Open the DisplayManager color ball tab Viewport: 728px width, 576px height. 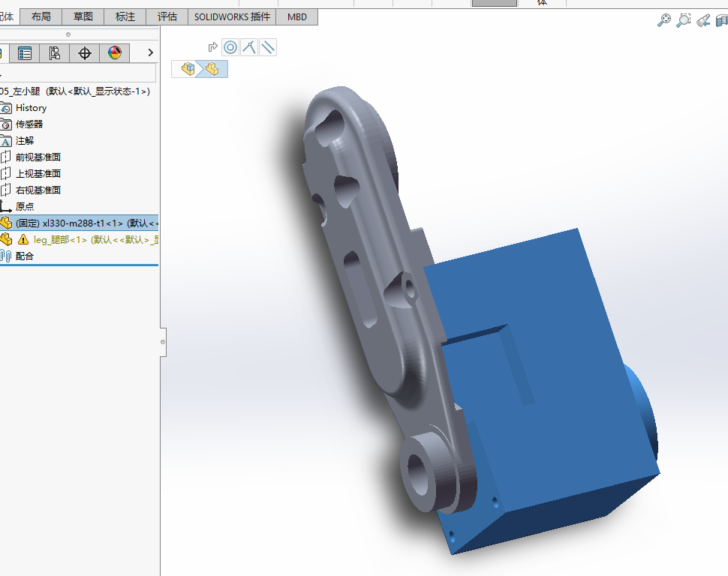pos(115,53)
